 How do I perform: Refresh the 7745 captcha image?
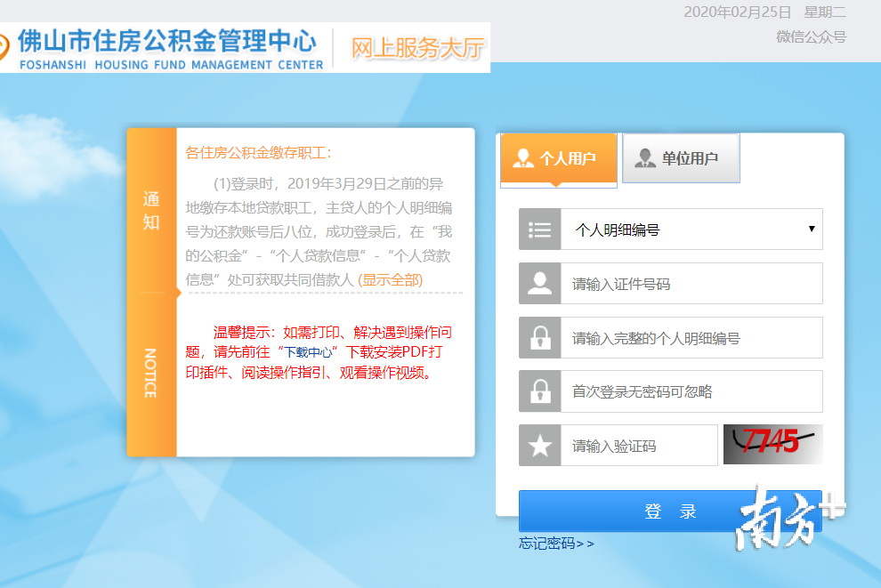coord(772,444)
